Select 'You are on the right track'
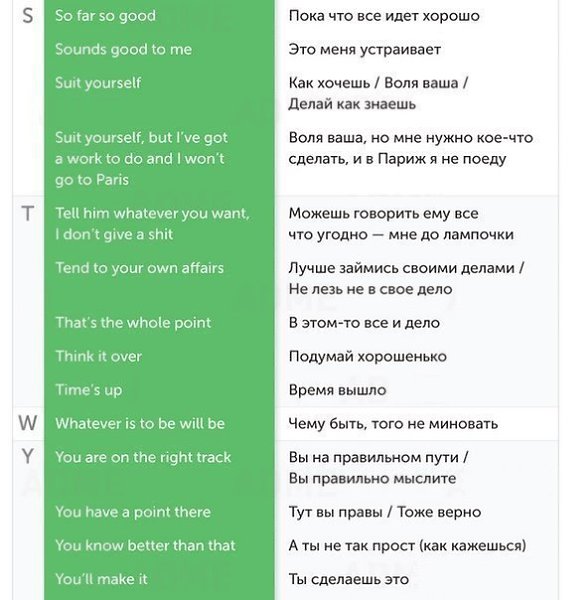The image size is (570, 600). pyautogui.click(x=143, y=457)
